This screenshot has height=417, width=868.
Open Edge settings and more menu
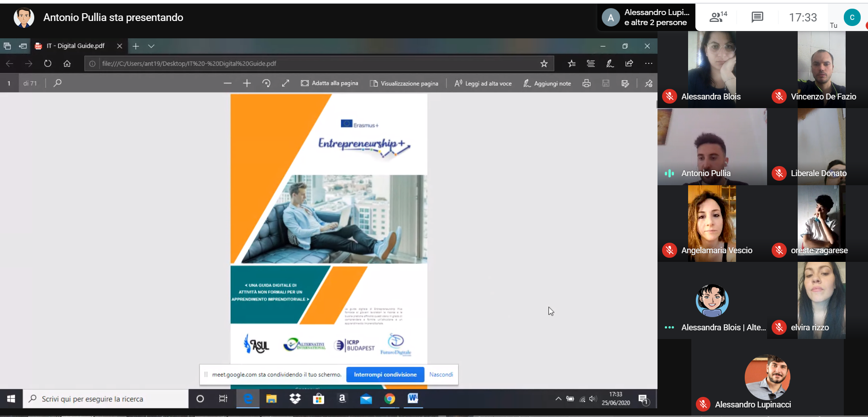coord(648,63)
